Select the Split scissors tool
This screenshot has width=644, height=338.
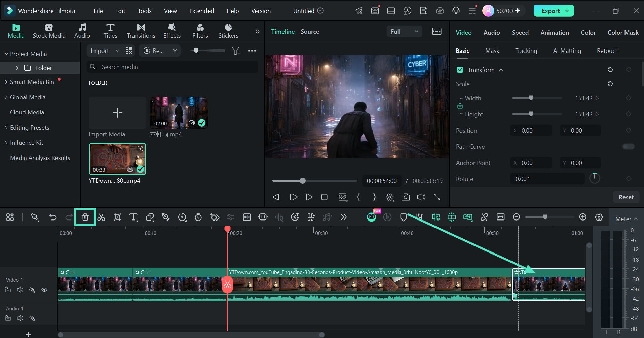click(101, 217)
